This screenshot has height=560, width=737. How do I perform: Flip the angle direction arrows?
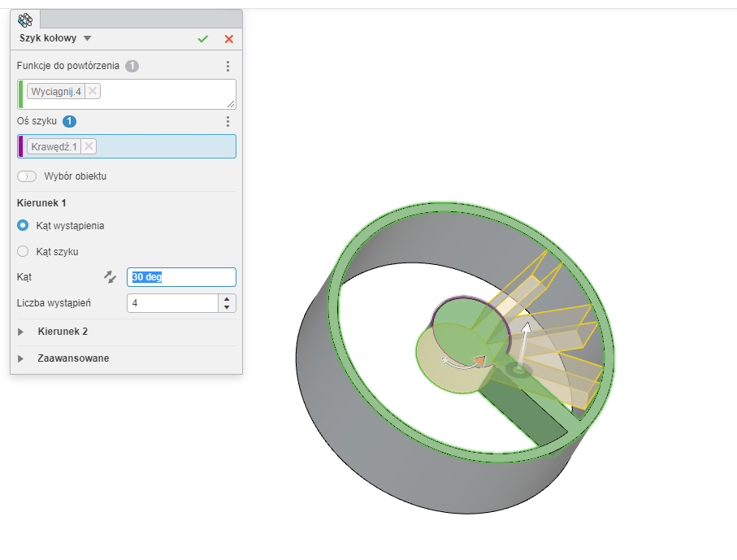point(111,277)
